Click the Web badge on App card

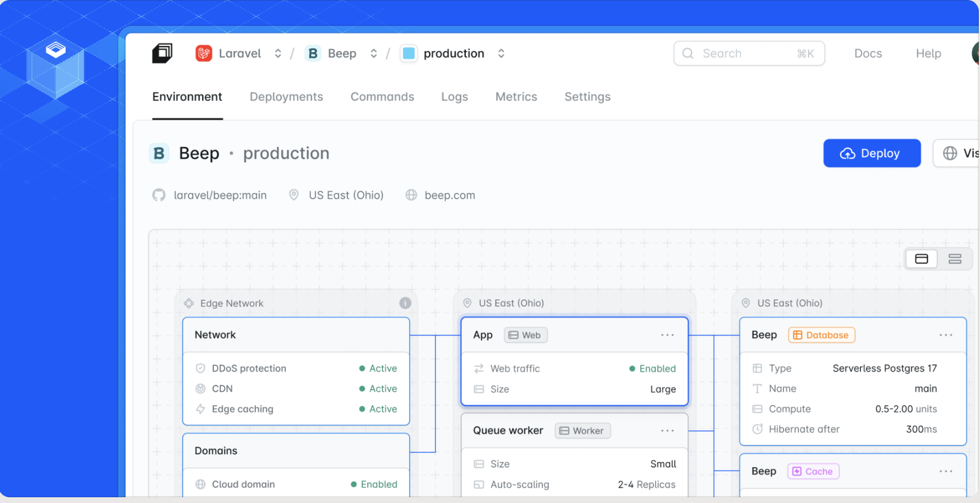click(526, 335)
